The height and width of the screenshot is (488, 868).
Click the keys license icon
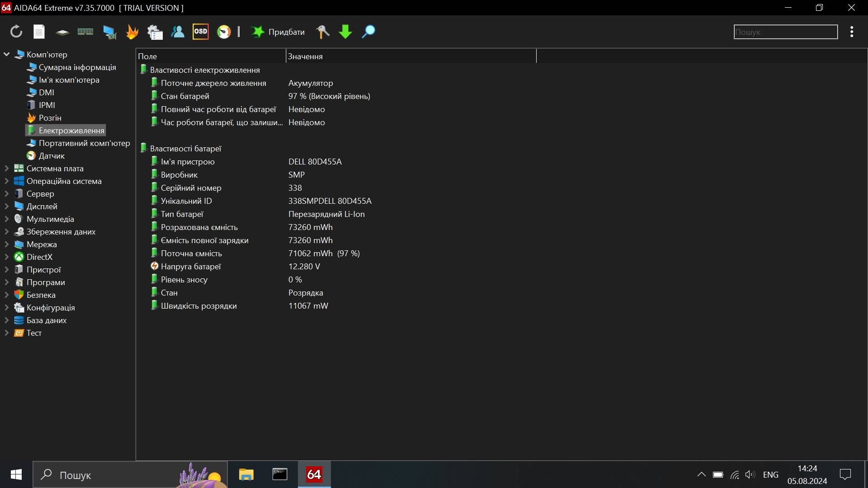tap(322, 32)
